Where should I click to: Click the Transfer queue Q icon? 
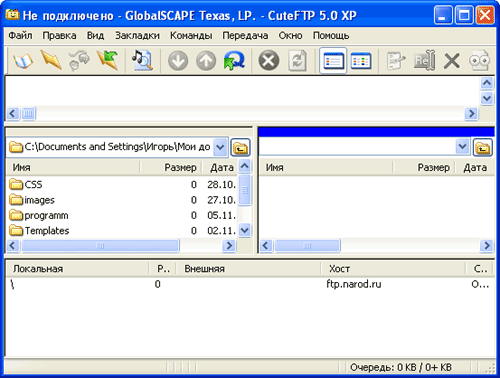click(234, 61)
